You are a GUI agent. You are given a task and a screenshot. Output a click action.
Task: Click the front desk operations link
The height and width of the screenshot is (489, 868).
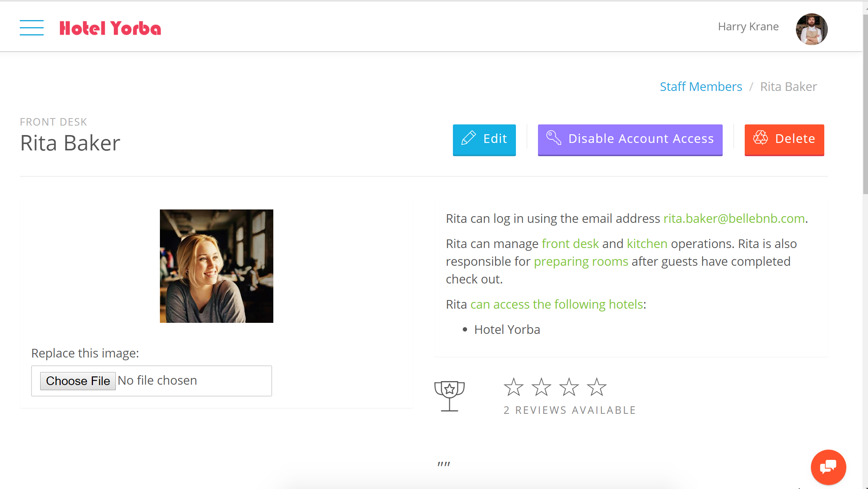point(569,243)
